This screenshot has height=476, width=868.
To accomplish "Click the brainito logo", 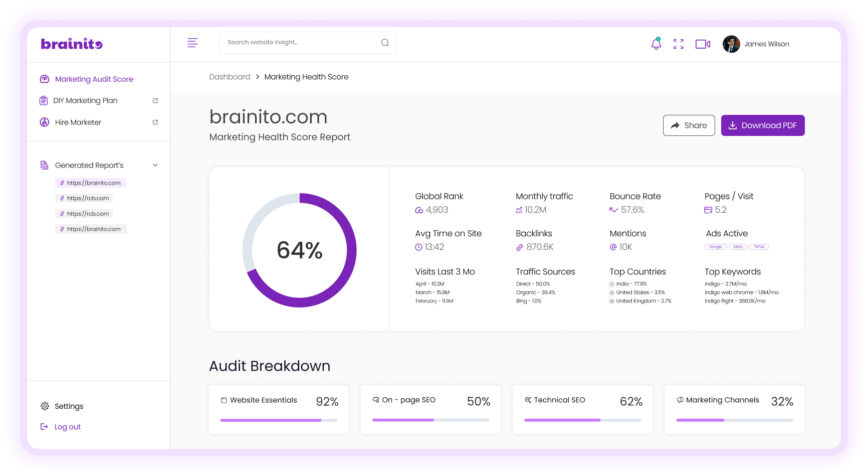I will click(72, 44).
